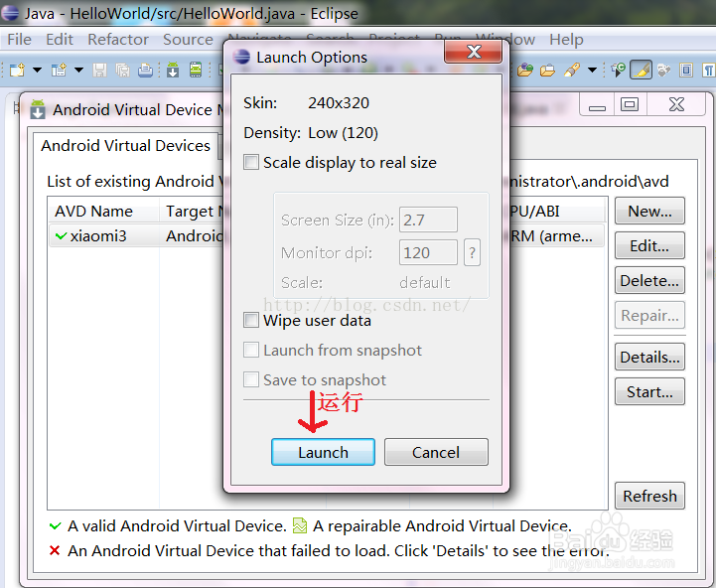The width and height of the screenshot is (716, 588).
Task: Click Edit... button in AVD Manager
Action: 649,245
